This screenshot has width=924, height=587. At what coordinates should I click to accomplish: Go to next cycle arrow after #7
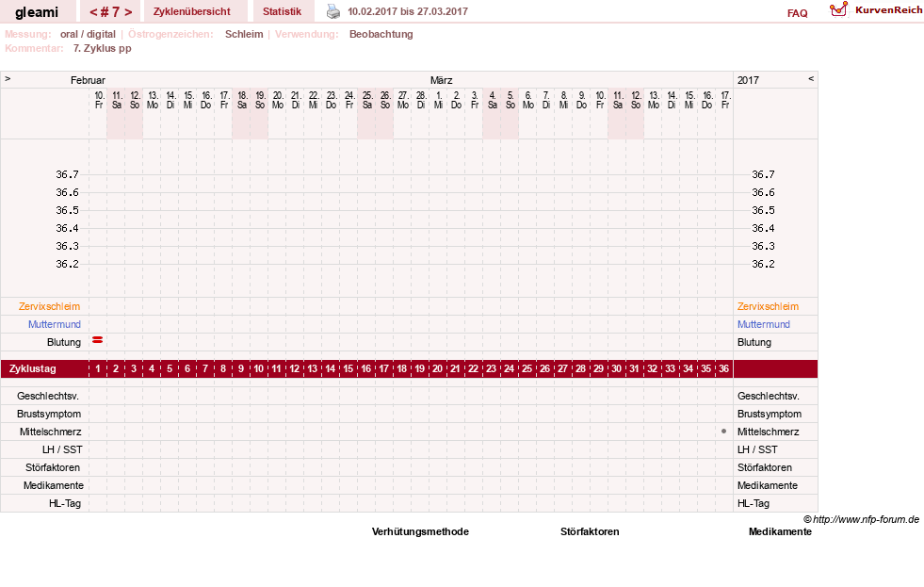128,12
